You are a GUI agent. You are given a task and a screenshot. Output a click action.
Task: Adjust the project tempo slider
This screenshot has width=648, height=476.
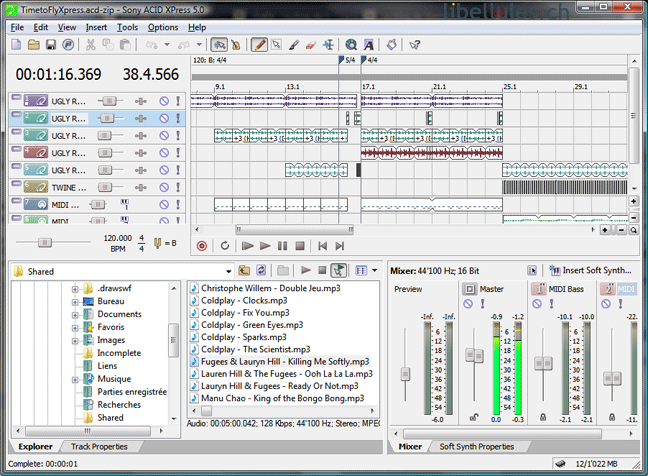(45, 243)
